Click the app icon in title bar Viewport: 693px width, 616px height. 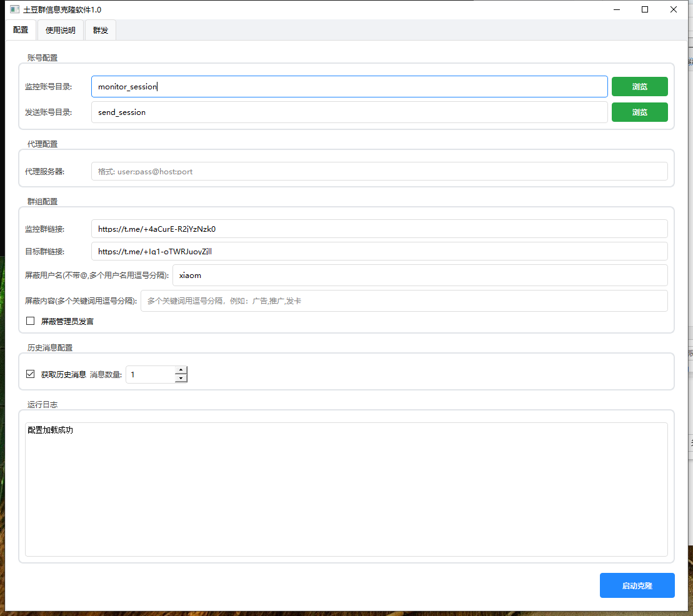click(x=14, y=9)
